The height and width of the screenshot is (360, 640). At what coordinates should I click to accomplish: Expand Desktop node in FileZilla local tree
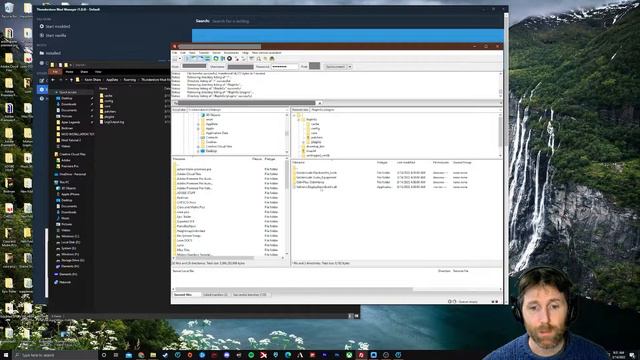tap(198, 151)
